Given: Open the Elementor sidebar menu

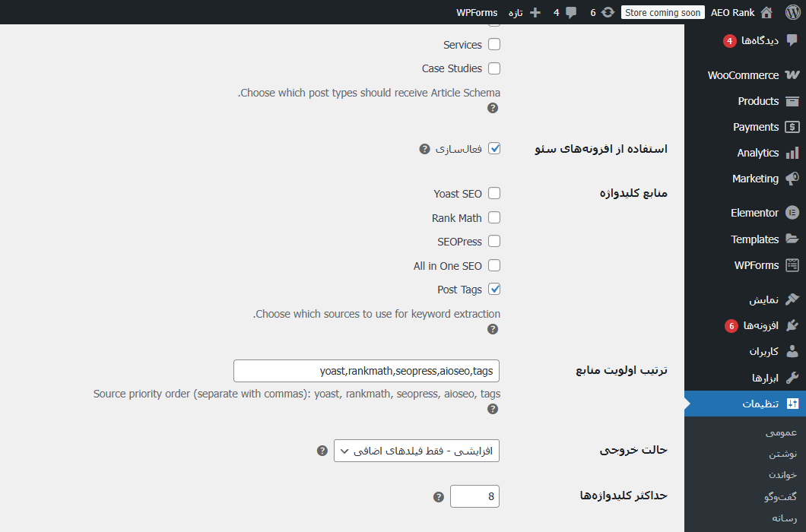Looking at the screenshot, I should (754, 213).
